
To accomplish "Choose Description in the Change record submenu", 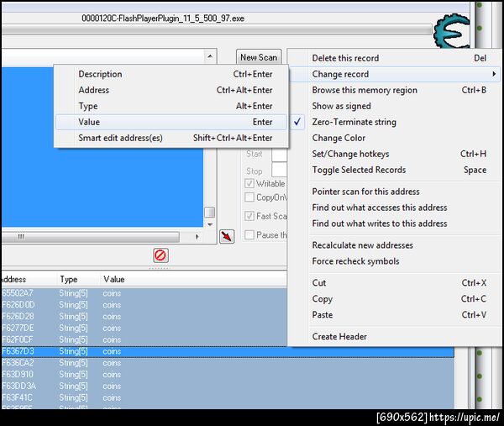I will [x=171, y=74].
